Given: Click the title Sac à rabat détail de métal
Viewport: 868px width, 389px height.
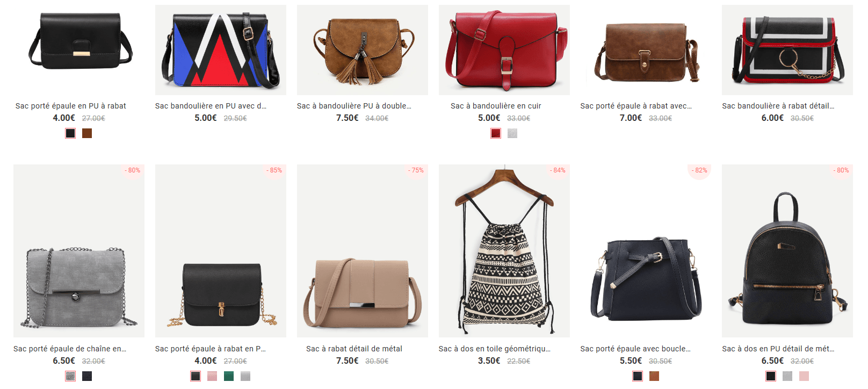Looking at the screenshot, I should point(354,349).
